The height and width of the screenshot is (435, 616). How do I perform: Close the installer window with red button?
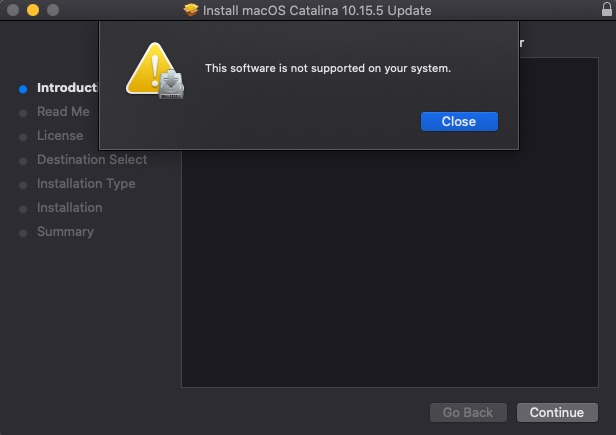coord(13,10)
